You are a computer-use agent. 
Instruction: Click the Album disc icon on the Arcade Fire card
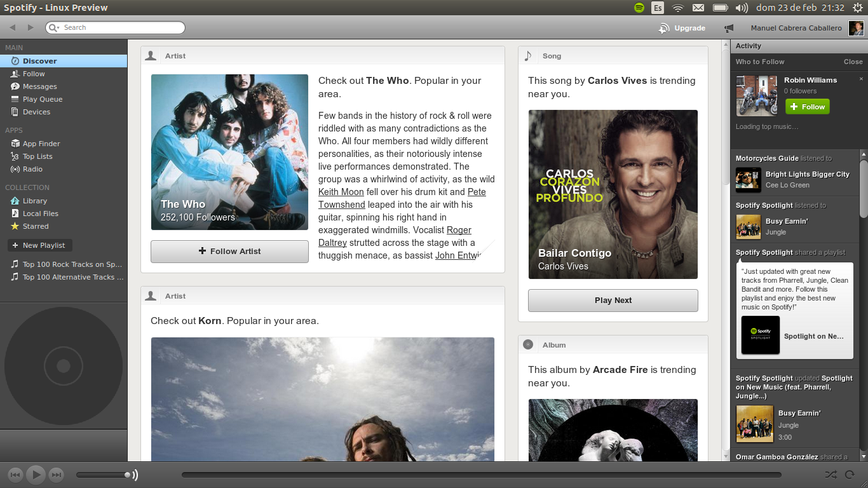point(528,344)
